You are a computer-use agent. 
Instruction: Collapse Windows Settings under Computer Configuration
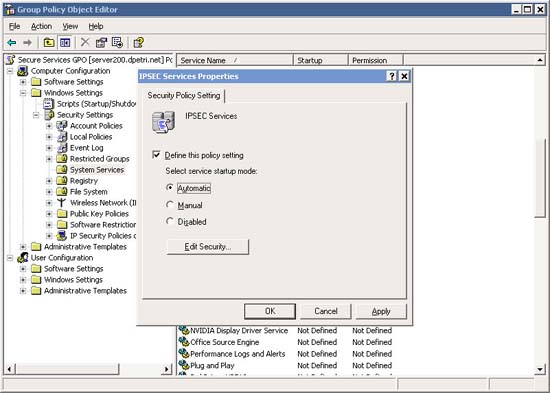23,93
